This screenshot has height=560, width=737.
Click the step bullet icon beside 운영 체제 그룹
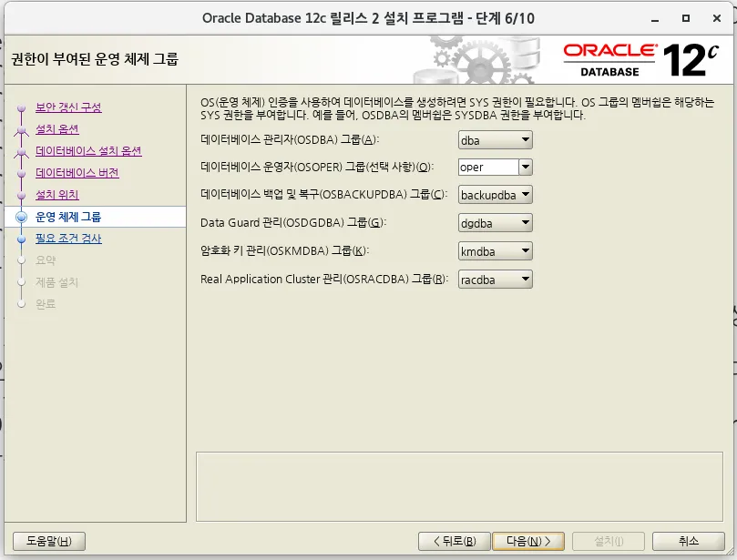tap(21, 217)
